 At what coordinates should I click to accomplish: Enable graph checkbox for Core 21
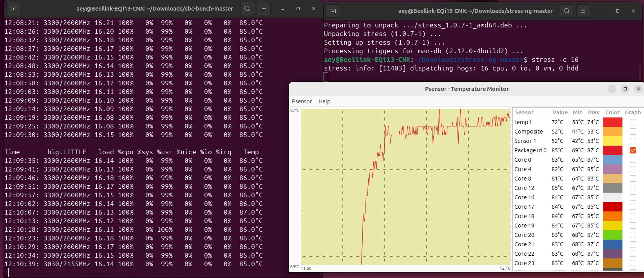633,244
